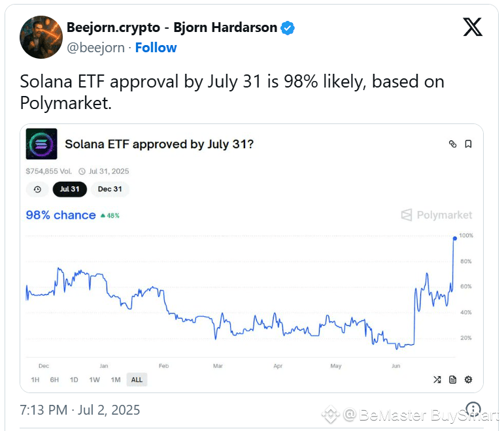
Task: Set chart range to 1W
Action: [95, 379]
